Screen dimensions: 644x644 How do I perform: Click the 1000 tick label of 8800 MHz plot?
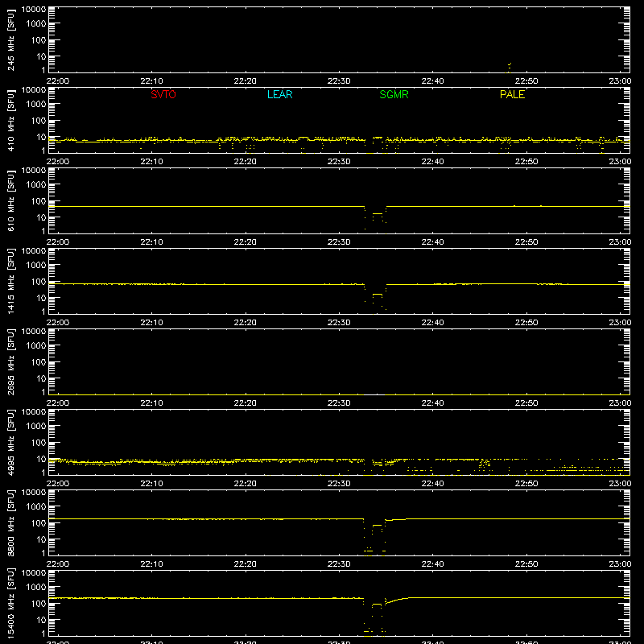click(36, 507)
